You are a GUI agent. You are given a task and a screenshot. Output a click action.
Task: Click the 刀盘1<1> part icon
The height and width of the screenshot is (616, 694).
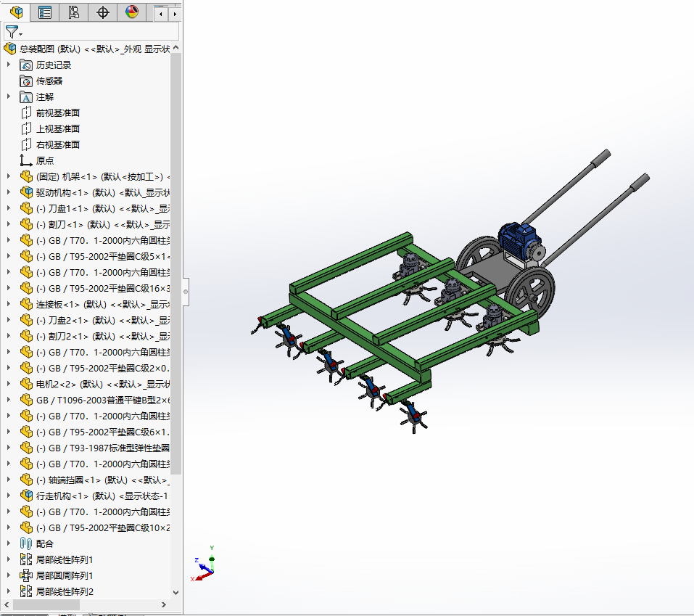(27, 208)
